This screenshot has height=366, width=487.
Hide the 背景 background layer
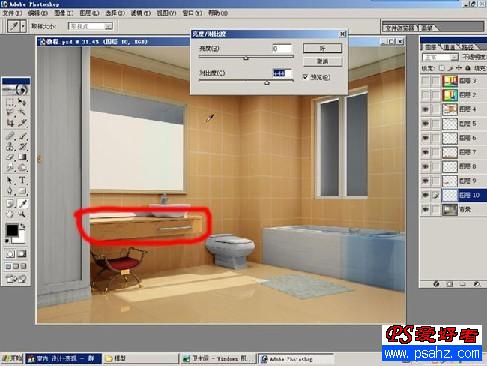tap(425, 210)
